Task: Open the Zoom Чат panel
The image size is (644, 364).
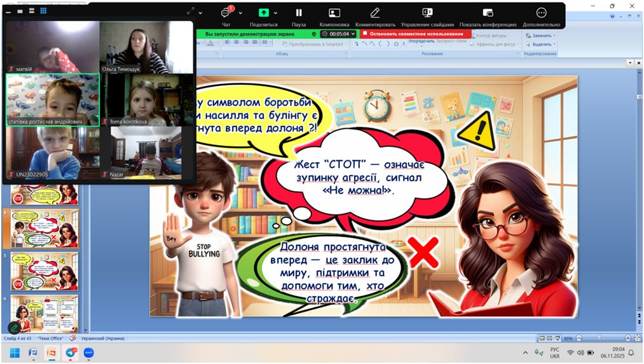Action: [x=226, y=13]
